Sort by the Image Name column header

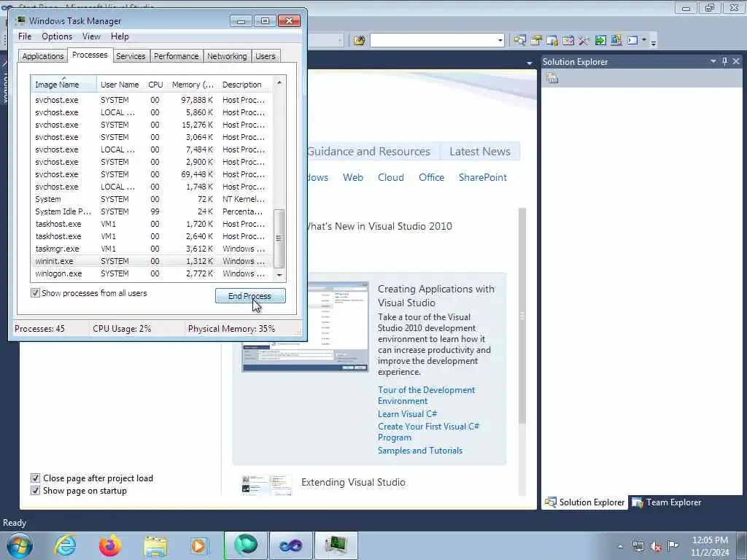tap(64, 84)
